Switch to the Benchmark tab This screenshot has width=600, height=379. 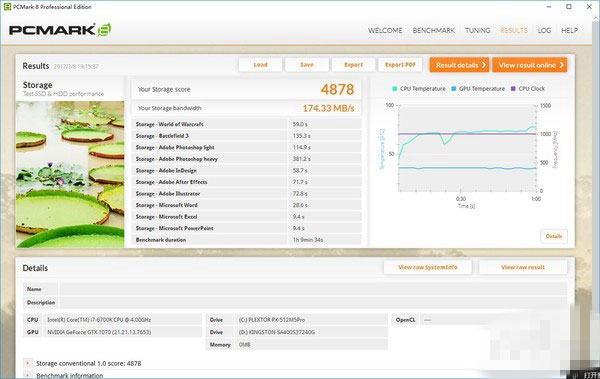point(434,30)
